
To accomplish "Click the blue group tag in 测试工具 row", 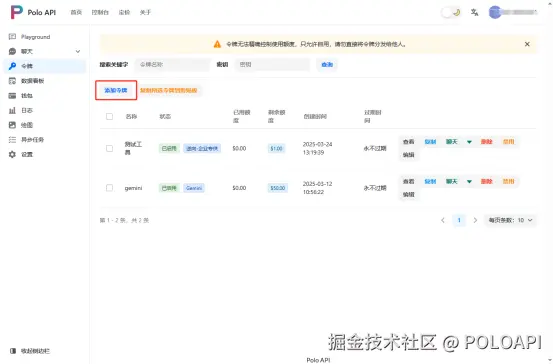I will pos(202,148).
